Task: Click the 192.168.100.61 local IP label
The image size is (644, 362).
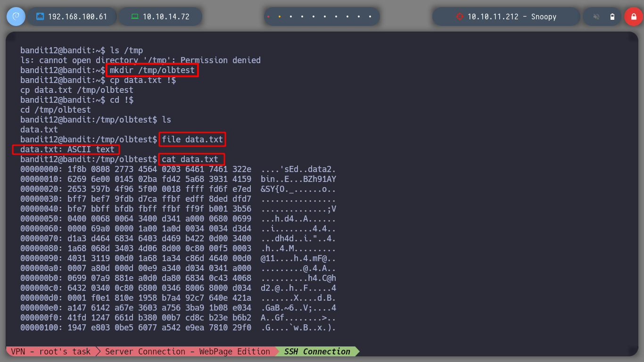Action: [77, 16]
